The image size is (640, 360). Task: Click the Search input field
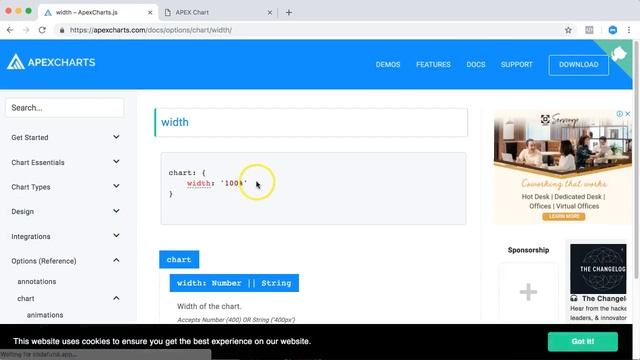(x=64, y=108)
